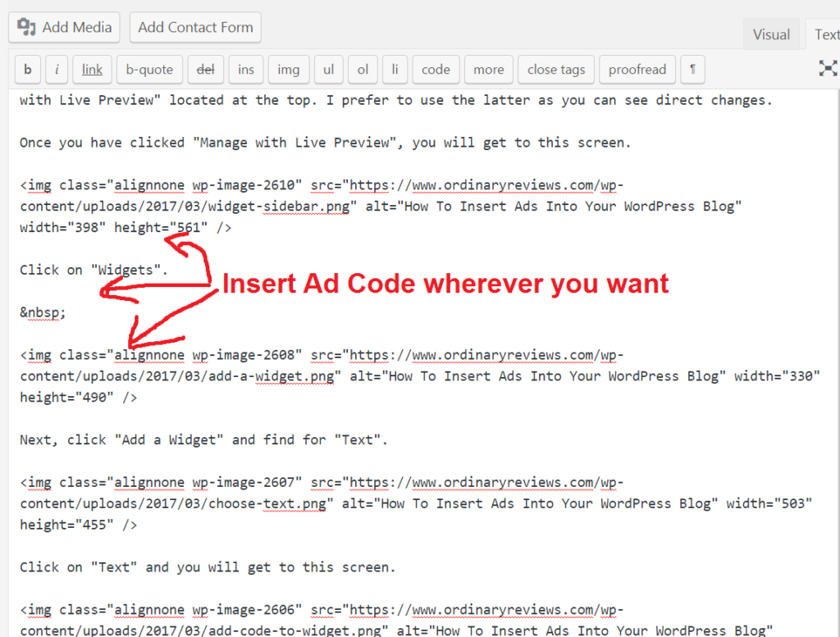Click the proofread toolbar button
The height and width of the screenshot is (637, 840).
pos(637,70)
